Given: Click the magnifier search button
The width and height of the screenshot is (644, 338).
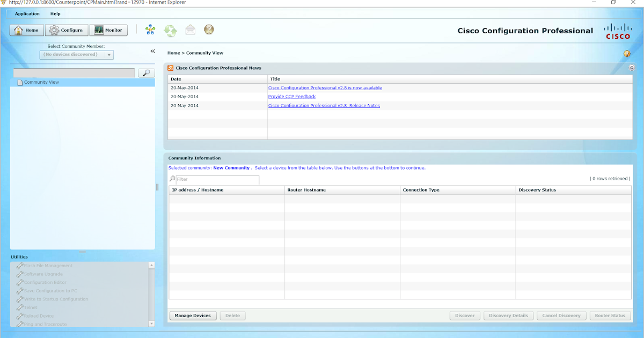Looking at the screenshot, I should [147, 72].
